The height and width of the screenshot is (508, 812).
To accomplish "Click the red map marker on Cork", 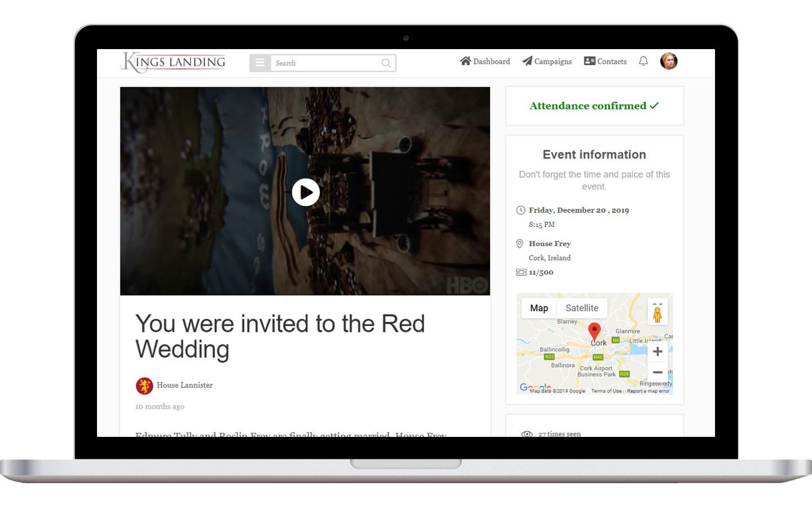I will pos(594,332).
